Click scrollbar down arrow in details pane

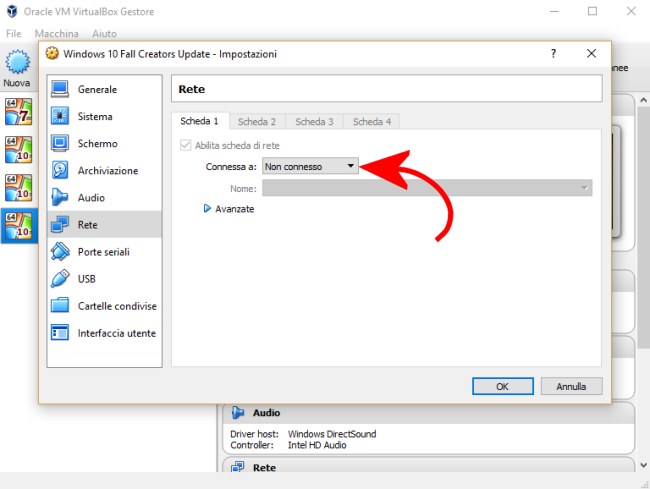(x=643, y=466)
